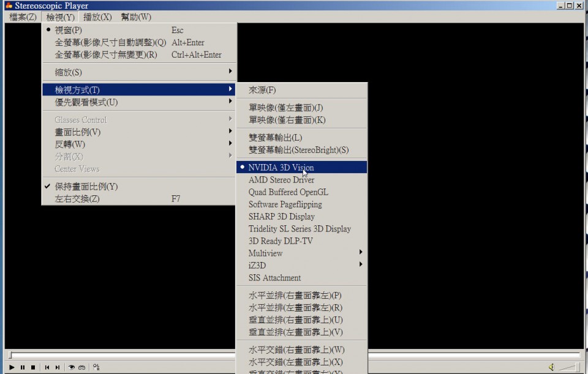This screenshot has height=374, width=588.
Task: Jump to next chapter with skip-forward icon
Action: [x=58, y=367]
